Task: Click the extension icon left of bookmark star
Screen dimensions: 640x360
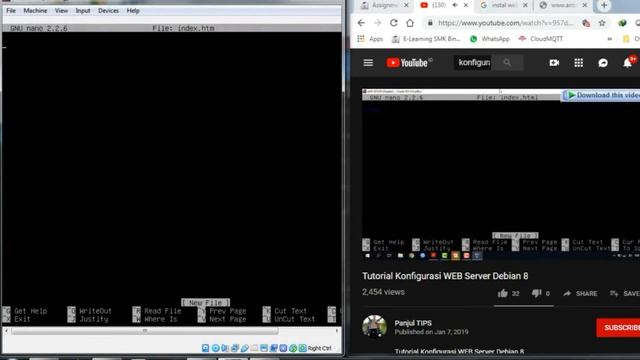Action: [586, 23]
